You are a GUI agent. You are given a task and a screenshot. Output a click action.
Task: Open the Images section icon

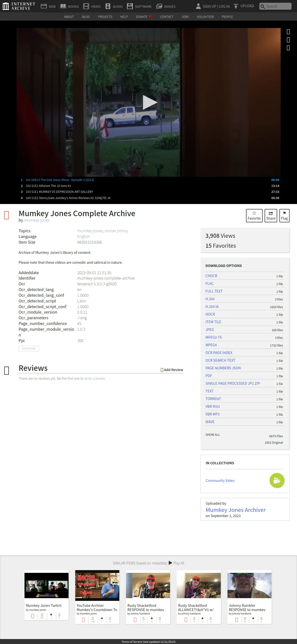tap(159, 6)
